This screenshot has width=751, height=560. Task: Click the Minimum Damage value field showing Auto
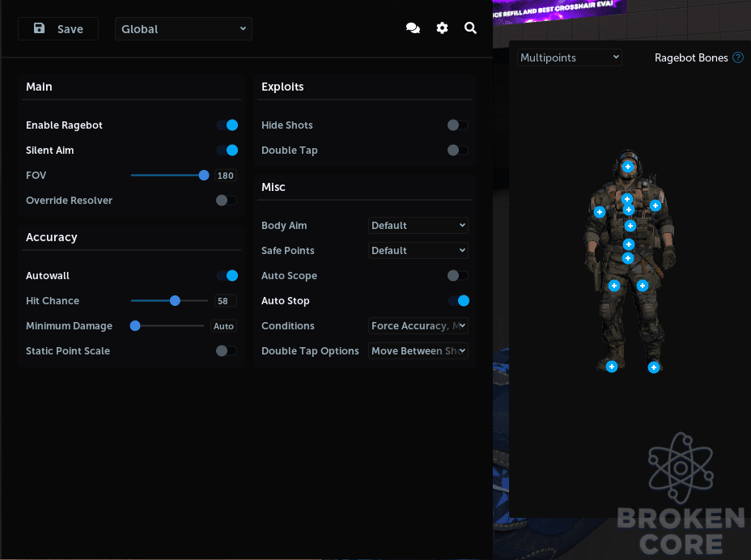pyautogui.click(x=223, y=326)
